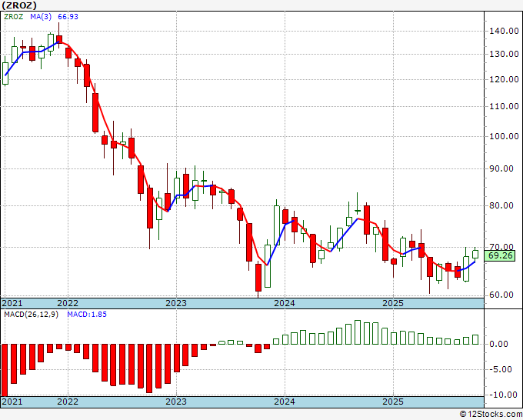Click the 2022 label on price chart axis
The image size is (523, 420).
pyautogui.click(x=68, y=303)
